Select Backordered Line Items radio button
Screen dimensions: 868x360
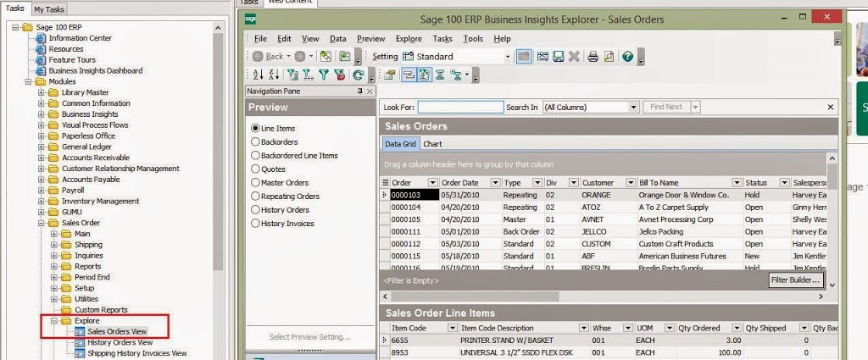pyautogui.click(x=255, y=155)
